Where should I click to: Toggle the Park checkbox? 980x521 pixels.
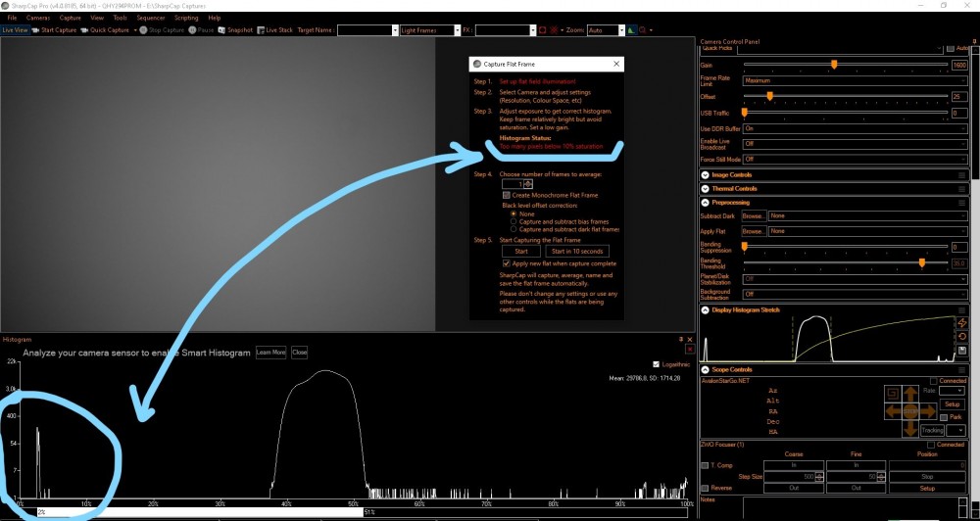click(x=944, y=416)
